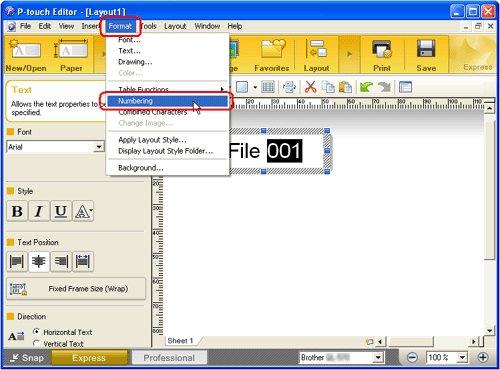This screenshot has height=370, width=500.
Task: Click the Snap mode button
Action: tap(27, 358)
